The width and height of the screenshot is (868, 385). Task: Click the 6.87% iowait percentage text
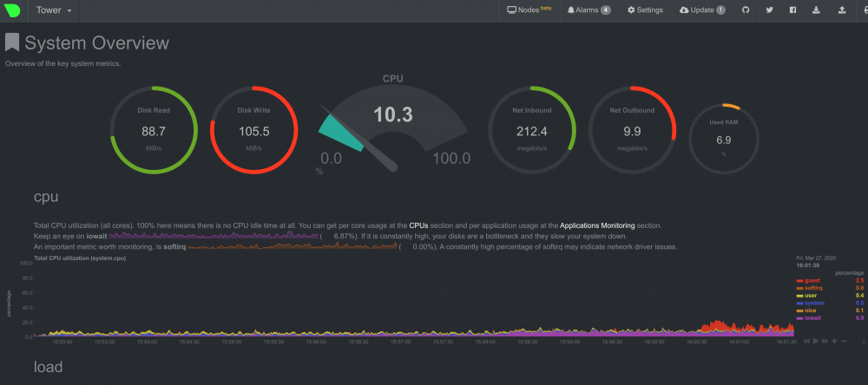tap(344, 236)
